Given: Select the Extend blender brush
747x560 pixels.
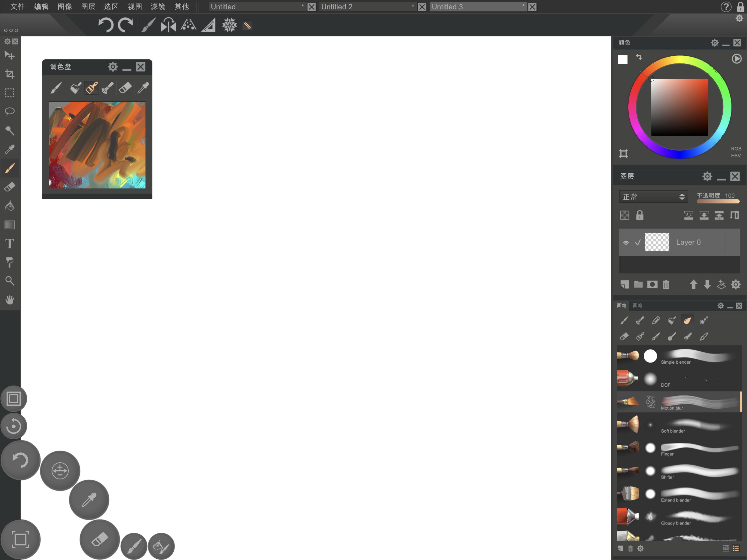Looking at the screenshot, I should point(679,494).
